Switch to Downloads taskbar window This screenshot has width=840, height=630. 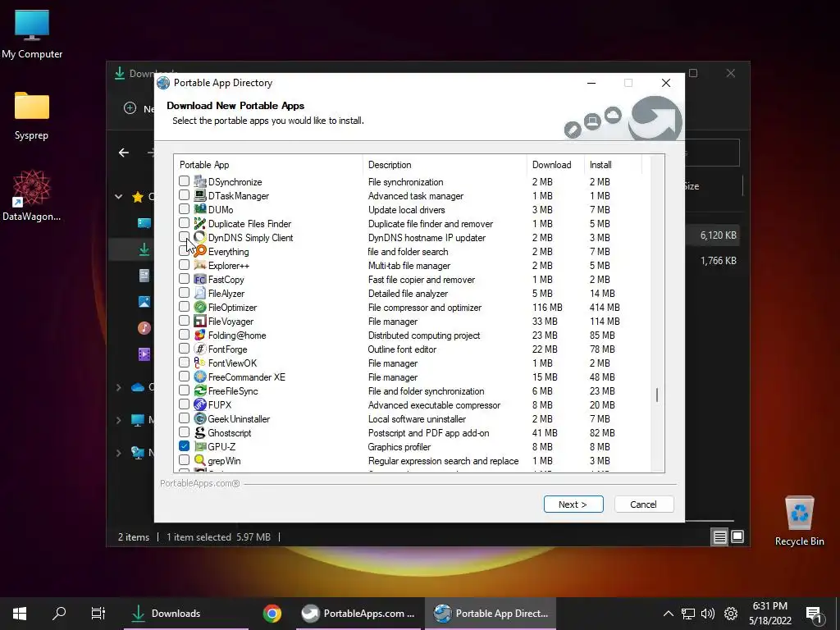point(186,614)
